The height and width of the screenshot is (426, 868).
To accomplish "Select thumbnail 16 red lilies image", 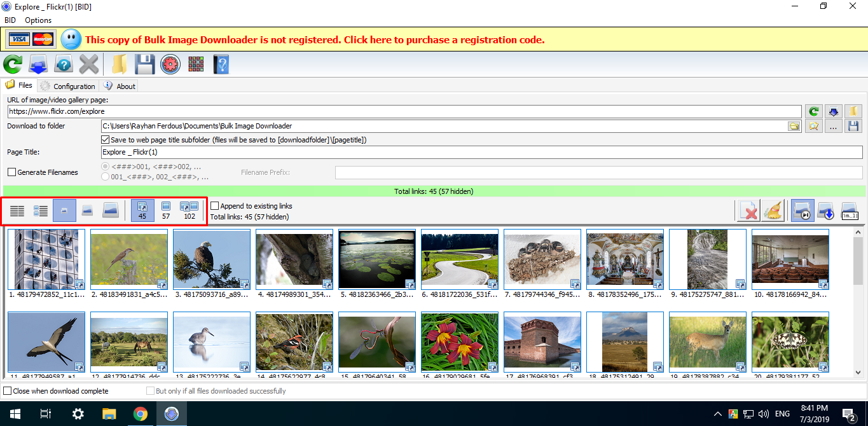I will click(460, 342).
